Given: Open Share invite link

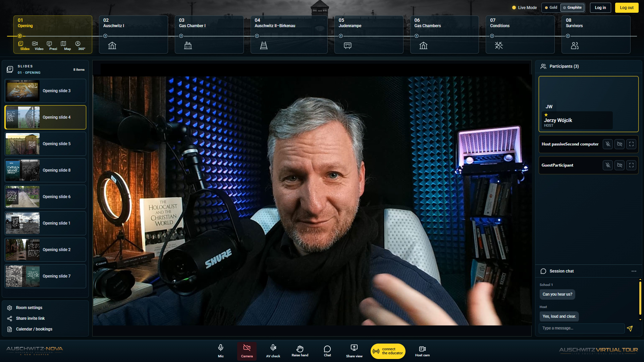Looking at the screenshot, I should tap(30, 318).
